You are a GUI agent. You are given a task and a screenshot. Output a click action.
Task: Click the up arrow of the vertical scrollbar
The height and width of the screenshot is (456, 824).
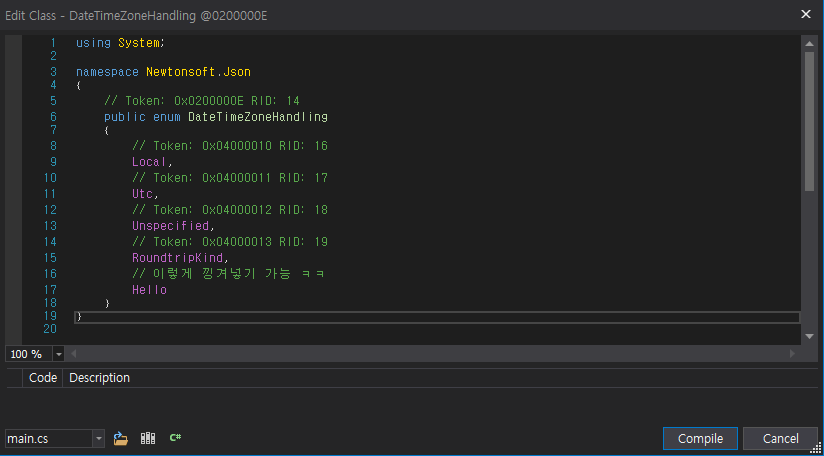(809, 43)
